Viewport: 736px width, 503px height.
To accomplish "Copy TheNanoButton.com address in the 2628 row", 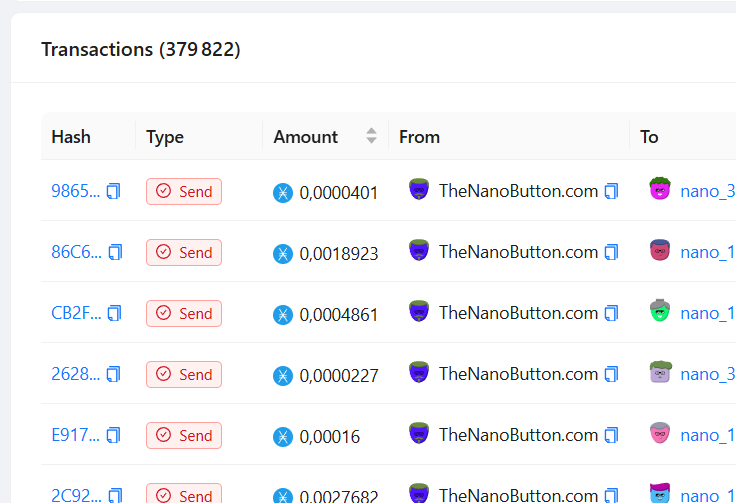I will (x=611, y=374).
